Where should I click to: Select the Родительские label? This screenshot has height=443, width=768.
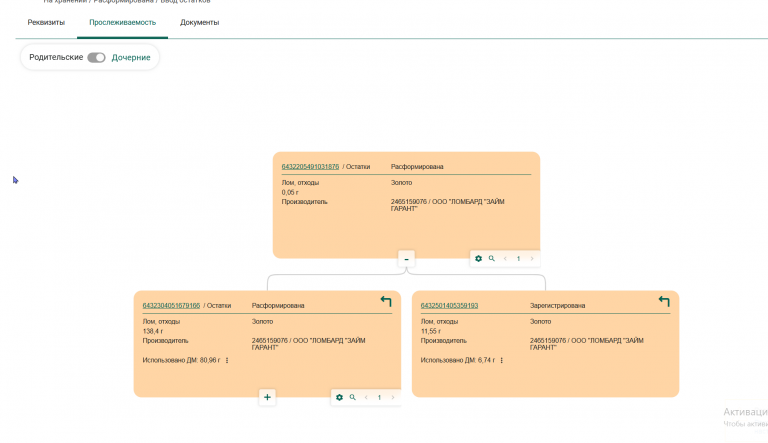point(56,57)
